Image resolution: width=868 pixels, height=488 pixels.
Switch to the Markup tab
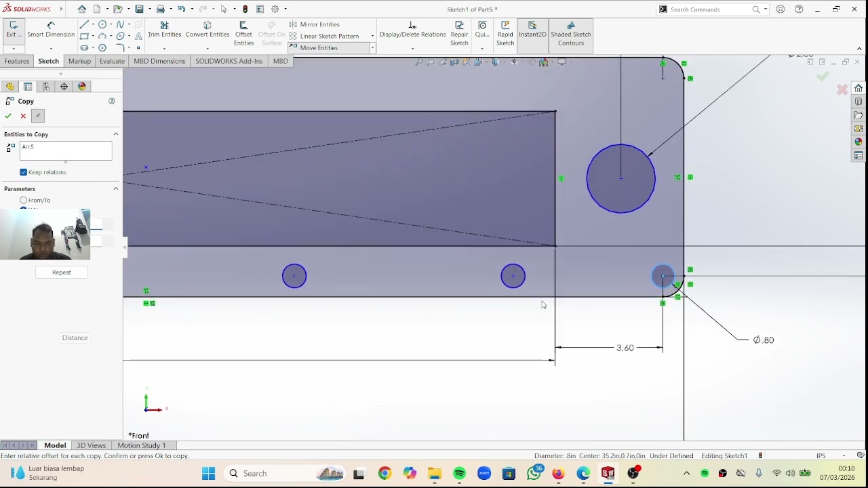[x=79, y=61]
